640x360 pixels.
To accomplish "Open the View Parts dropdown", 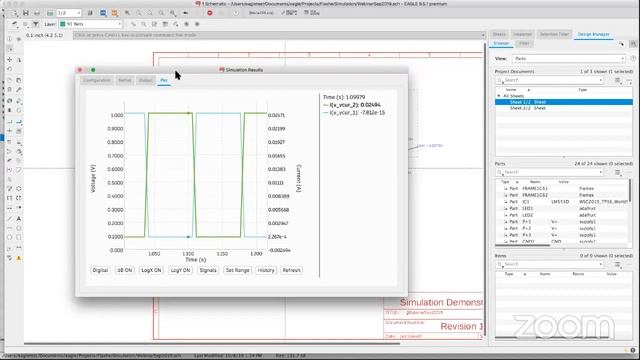I will (569, 59).
